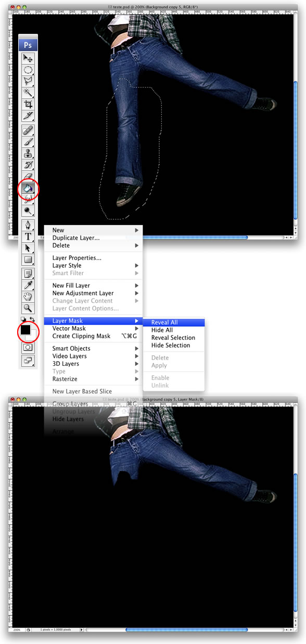Select Reveal All in submenu

pos(174,323)
